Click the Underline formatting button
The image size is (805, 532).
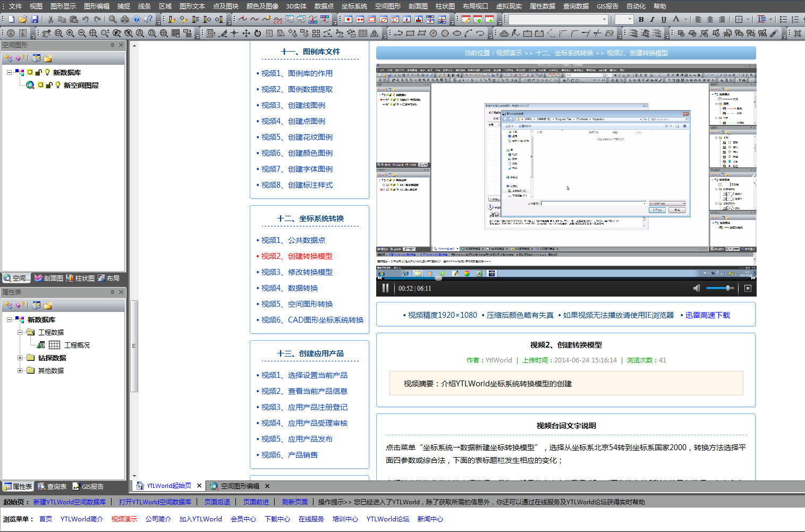pyautogui.click(x=664, y=19)
